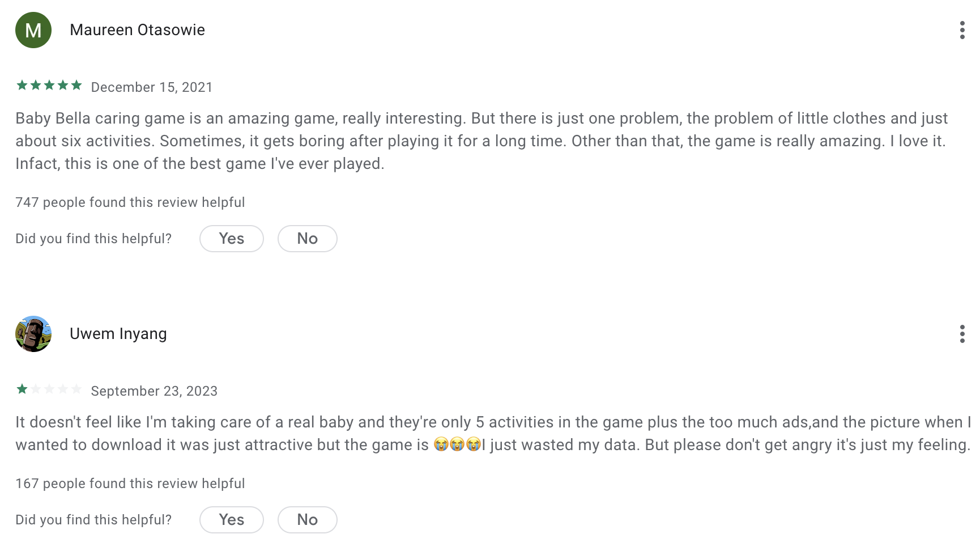The width and height of the screenshot is (980, 551).
Task: Choose No for Uwem Inyang's review
Action: point(308,520)
